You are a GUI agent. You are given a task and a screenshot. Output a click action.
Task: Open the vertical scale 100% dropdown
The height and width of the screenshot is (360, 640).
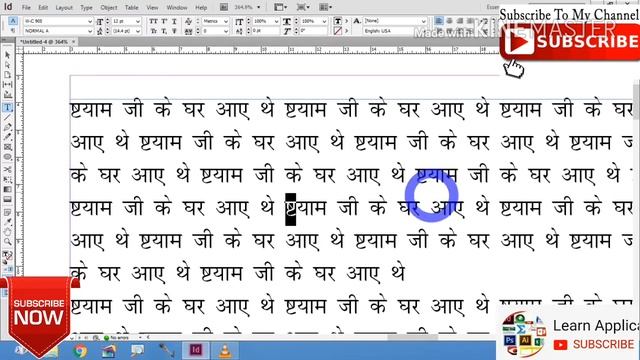point(276,21)
